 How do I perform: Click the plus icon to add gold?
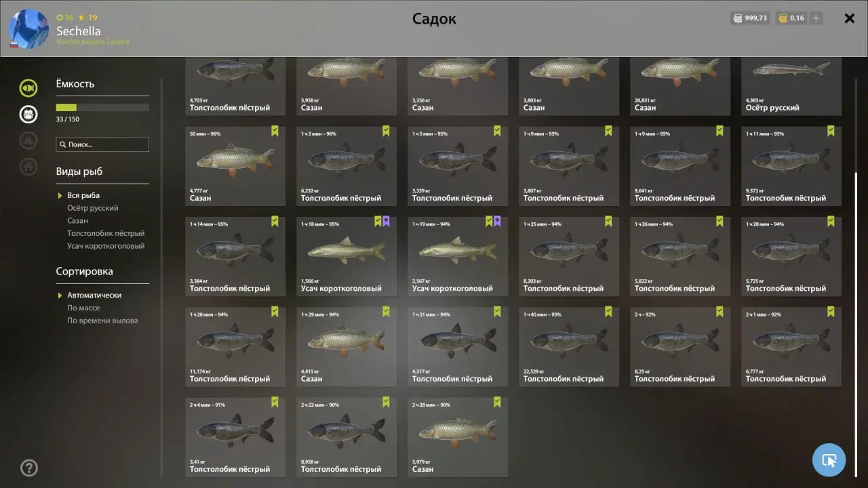816,18
